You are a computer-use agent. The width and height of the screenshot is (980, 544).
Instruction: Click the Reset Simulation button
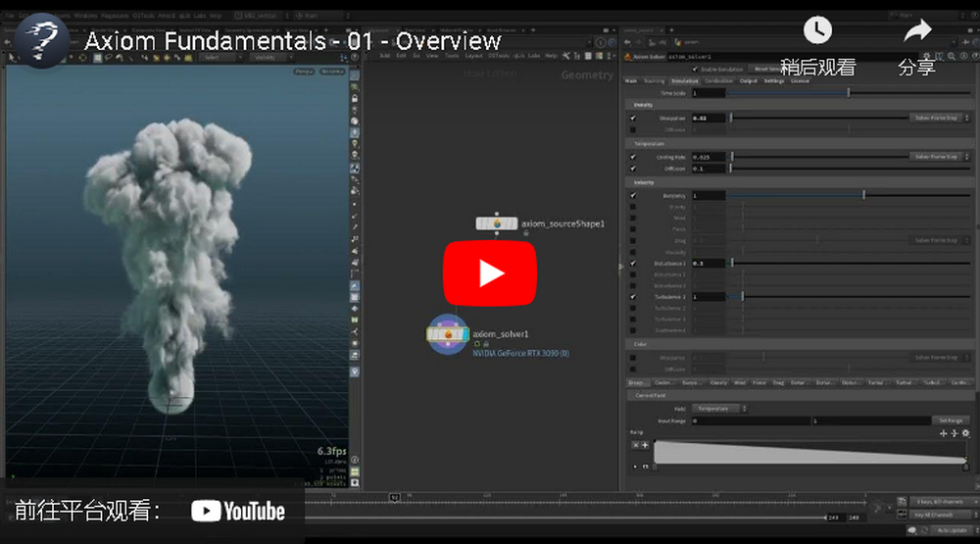pos(768,70)
